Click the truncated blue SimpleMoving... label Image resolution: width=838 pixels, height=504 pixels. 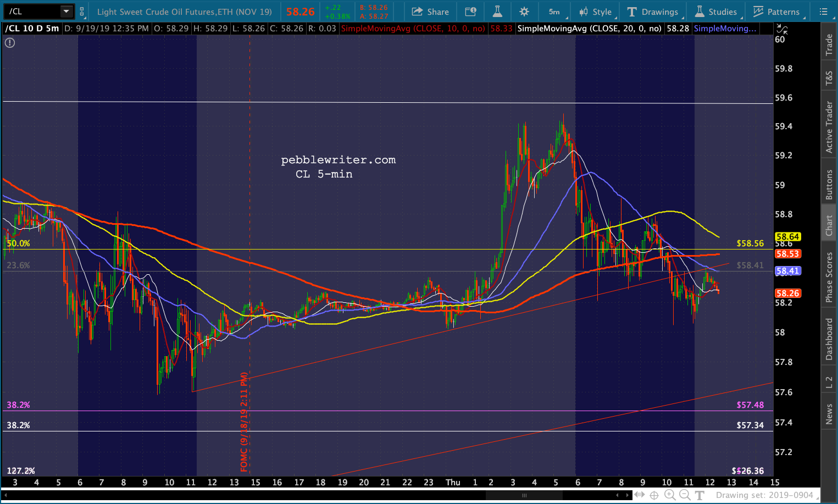[x=725, y=29]
